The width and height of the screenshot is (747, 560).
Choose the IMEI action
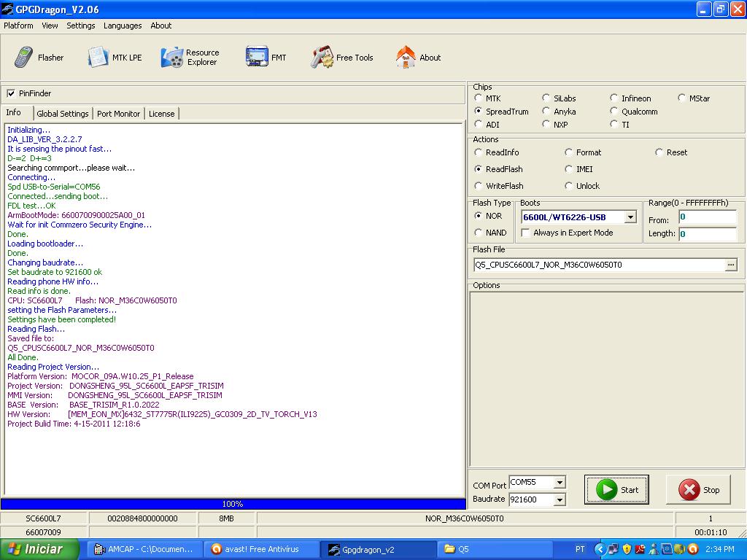[568, 168]
